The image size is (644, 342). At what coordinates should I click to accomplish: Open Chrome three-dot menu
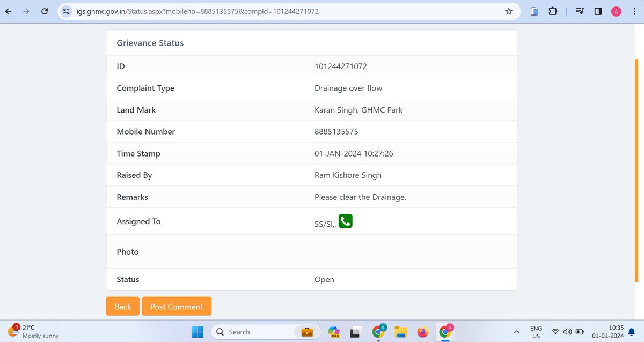tap(635, 11)
